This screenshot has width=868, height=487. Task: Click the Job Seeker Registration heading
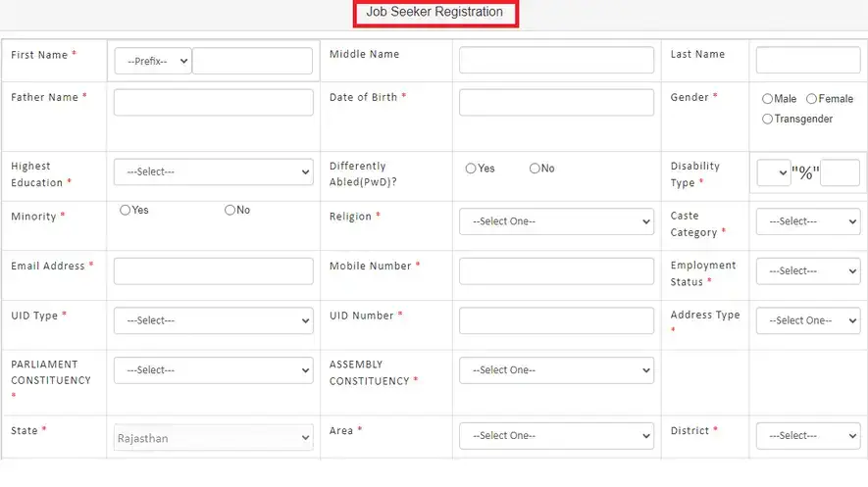(434, 12)
